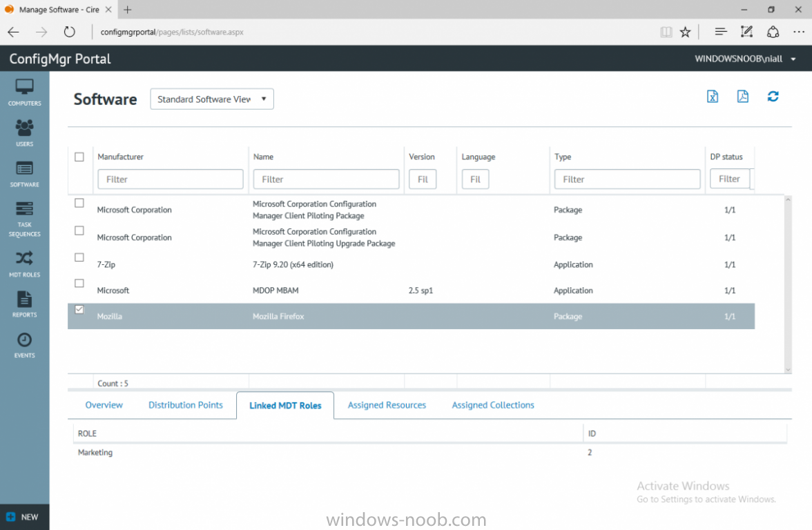
Task: Click the Language filter field
Action: [x=475, y=179]
